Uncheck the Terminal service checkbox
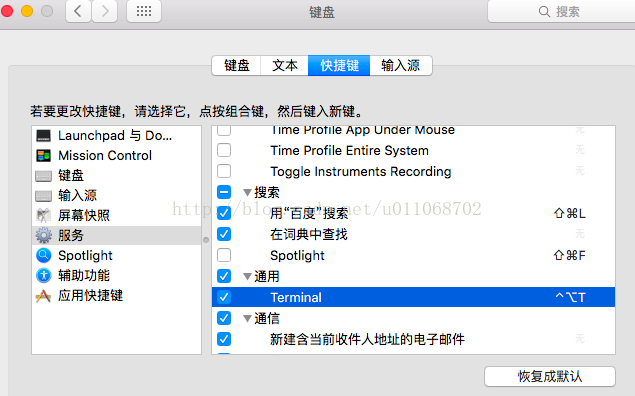The image size is (635, 396). 224,297
